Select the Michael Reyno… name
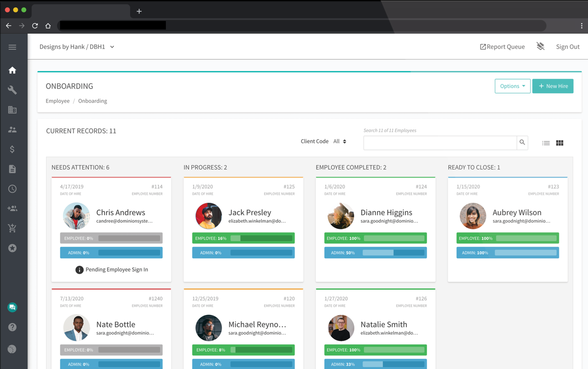The width and height of the screenshot is (588, 369). (257, 324)
